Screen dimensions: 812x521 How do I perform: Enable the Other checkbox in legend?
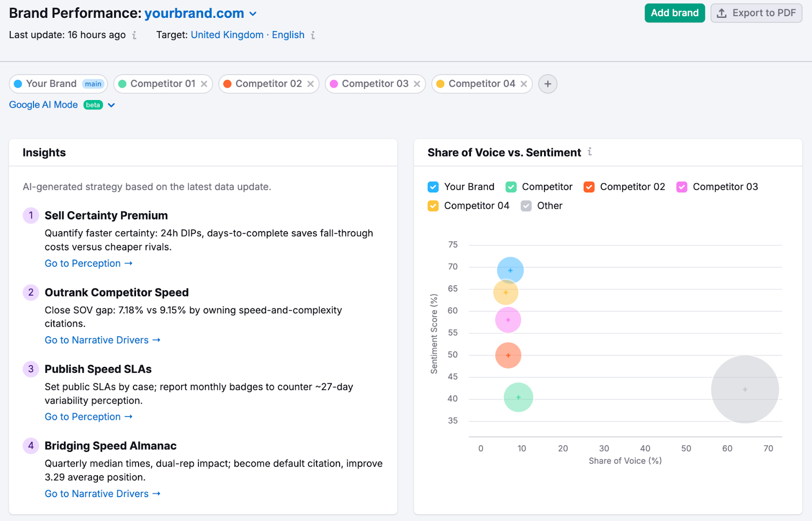[526, 206]
